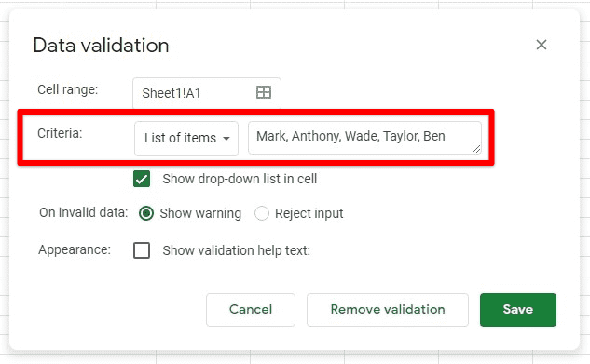The height and width of the screenshot is (364, 590).
Task: Grab the text box resize handle
Action: pyautogui.click(x=476, y=149)
